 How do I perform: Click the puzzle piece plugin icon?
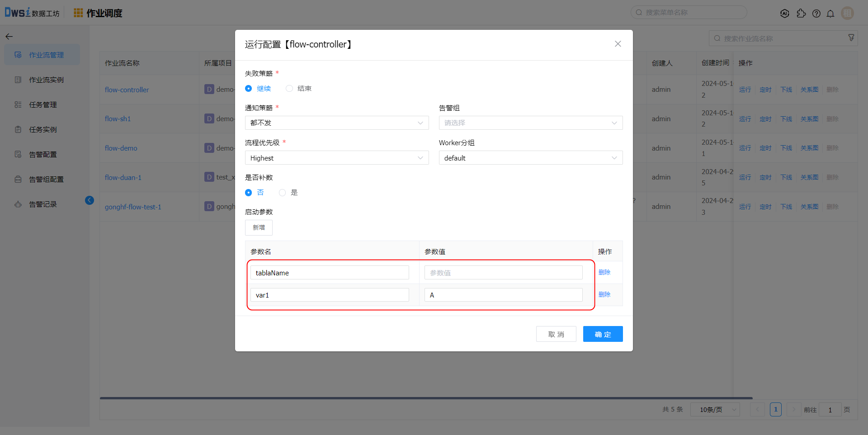(x=801, y=14)
